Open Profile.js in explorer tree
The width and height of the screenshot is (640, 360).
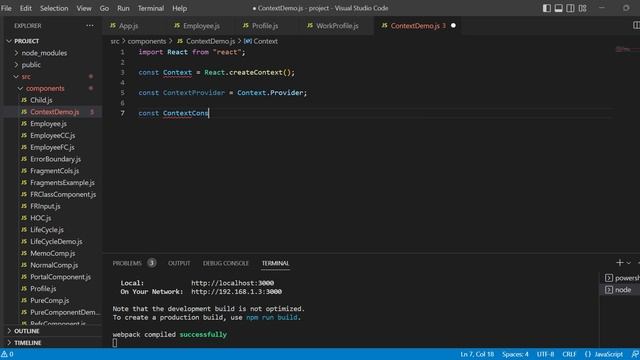tap(43, 289)
